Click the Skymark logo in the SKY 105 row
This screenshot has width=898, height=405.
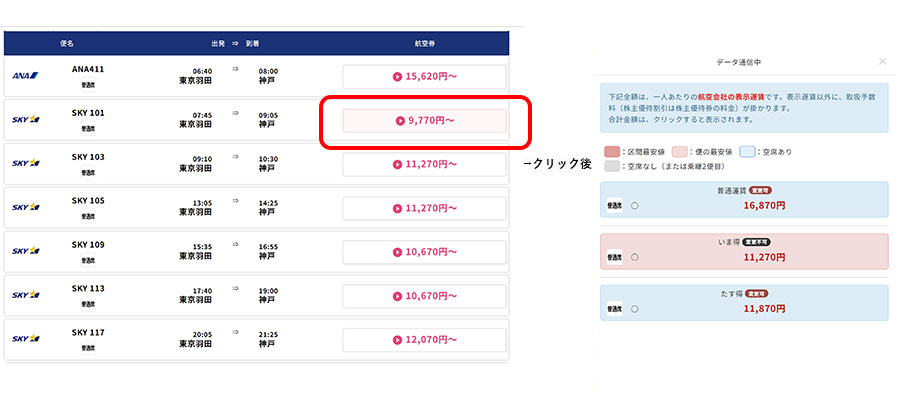[25, 207]
